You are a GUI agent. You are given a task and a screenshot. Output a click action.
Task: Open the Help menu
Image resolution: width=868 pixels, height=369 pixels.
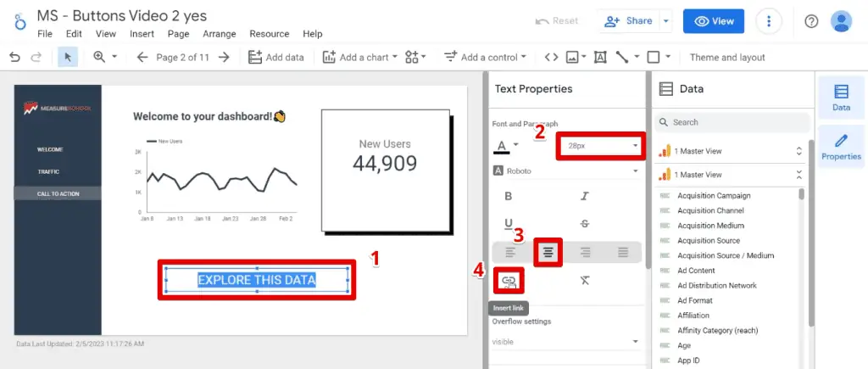313,34
